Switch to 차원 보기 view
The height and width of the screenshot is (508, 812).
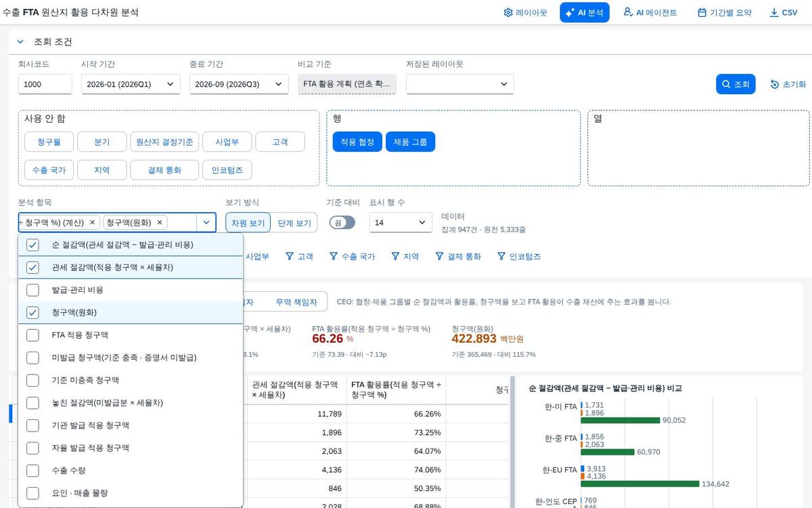pyautogui.click(x=248, y=223)
